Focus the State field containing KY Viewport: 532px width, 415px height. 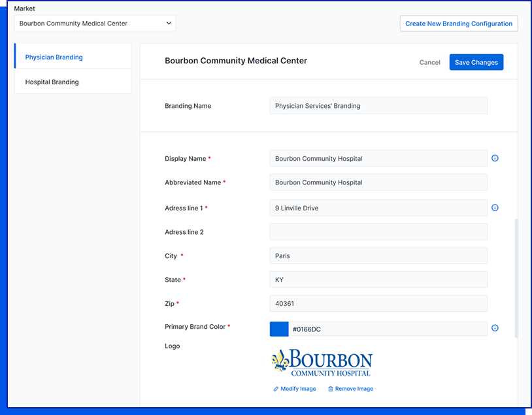pos(378,280)
